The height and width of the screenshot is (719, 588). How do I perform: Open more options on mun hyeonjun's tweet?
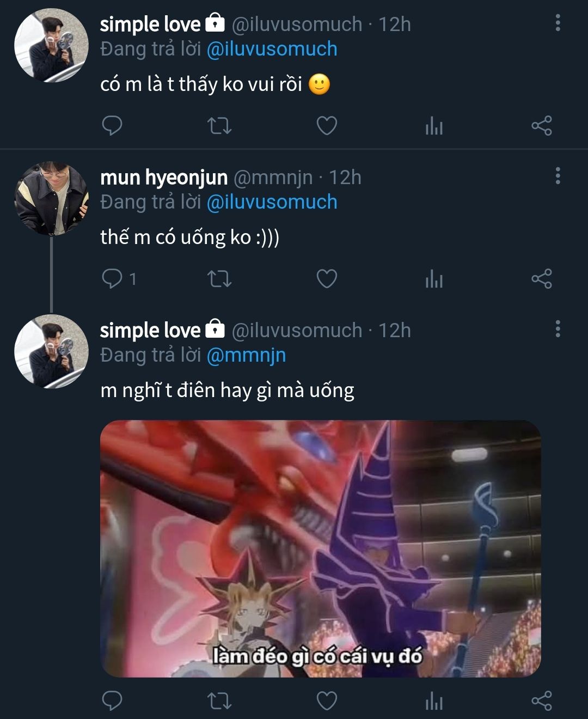[x=558, y=176]
